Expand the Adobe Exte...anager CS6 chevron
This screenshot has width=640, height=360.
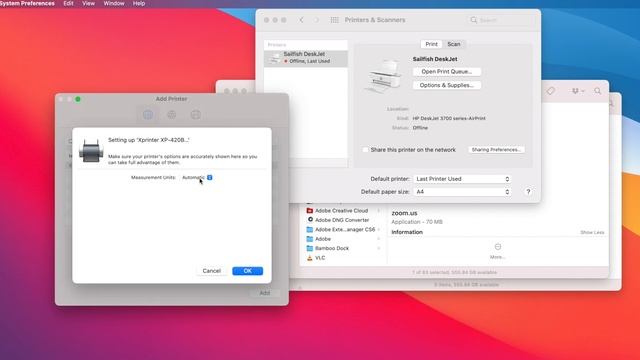tap(378, 229)
